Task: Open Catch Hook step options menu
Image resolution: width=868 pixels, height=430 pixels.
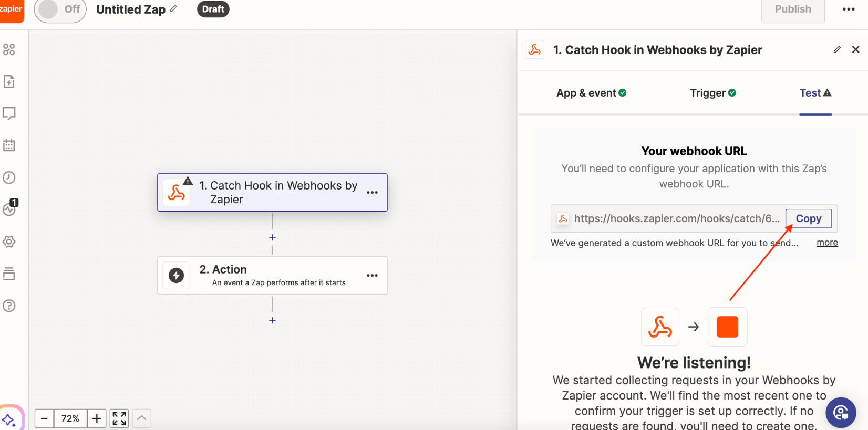Action: click(x=372, y=193)
